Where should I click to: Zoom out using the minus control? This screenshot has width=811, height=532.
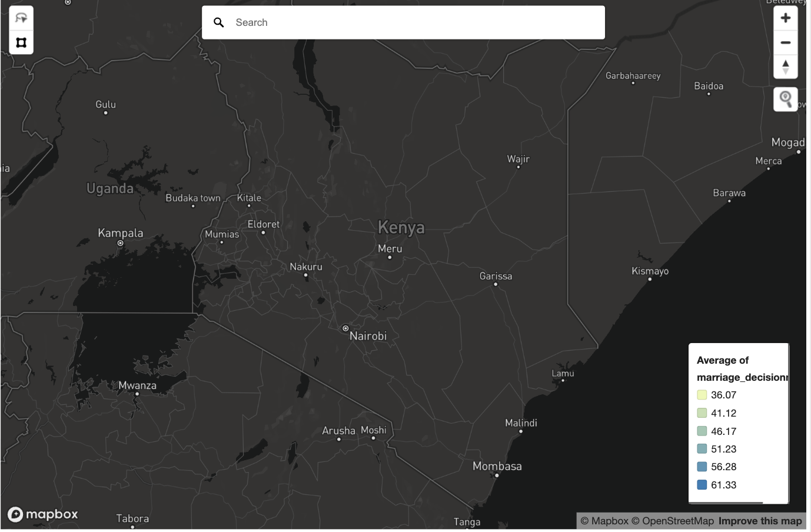[x=785, y=42]
